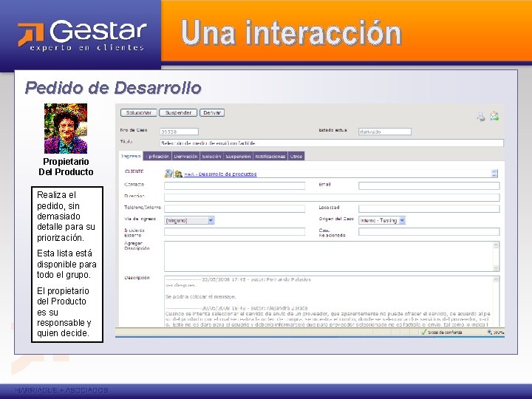This screenshot has height=399, width=532.
Task: Click the printer icon
Action: (481, 117)
